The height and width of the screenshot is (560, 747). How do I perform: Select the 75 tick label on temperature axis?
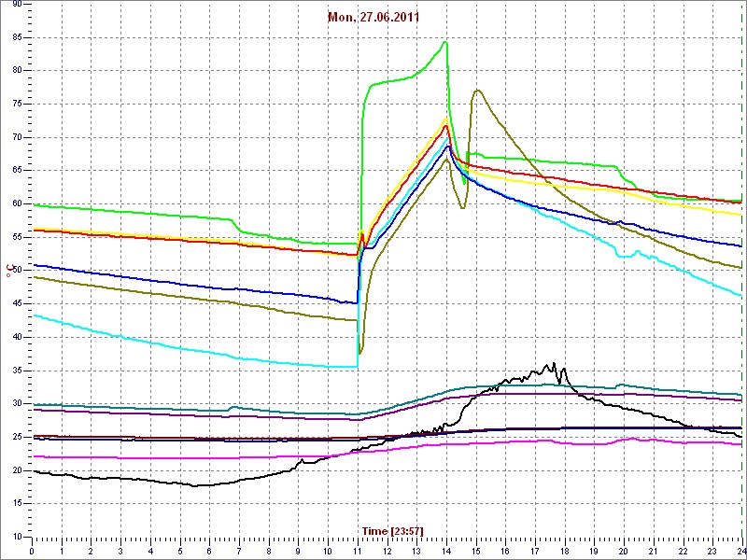(x=16, y=105)
